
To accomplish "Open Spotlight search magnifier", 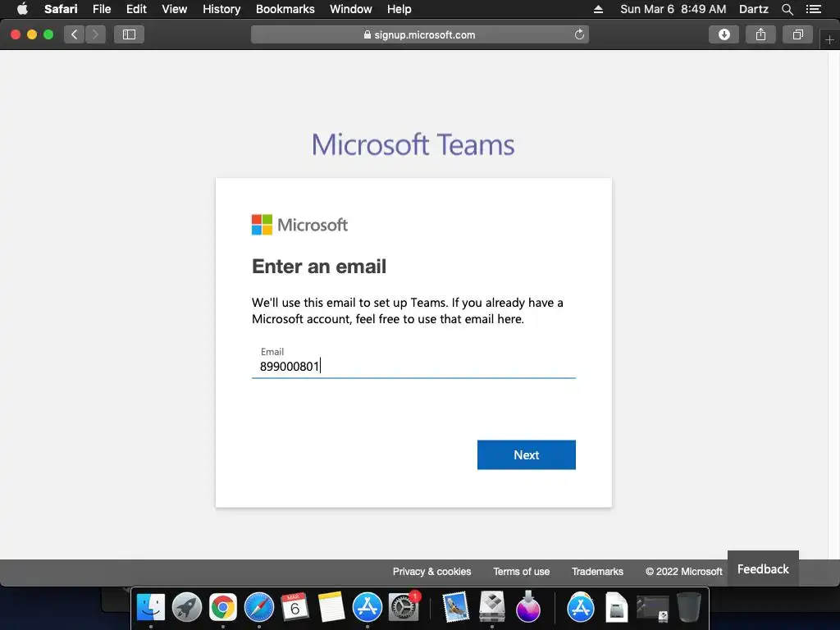I will [x=787, y=9].
